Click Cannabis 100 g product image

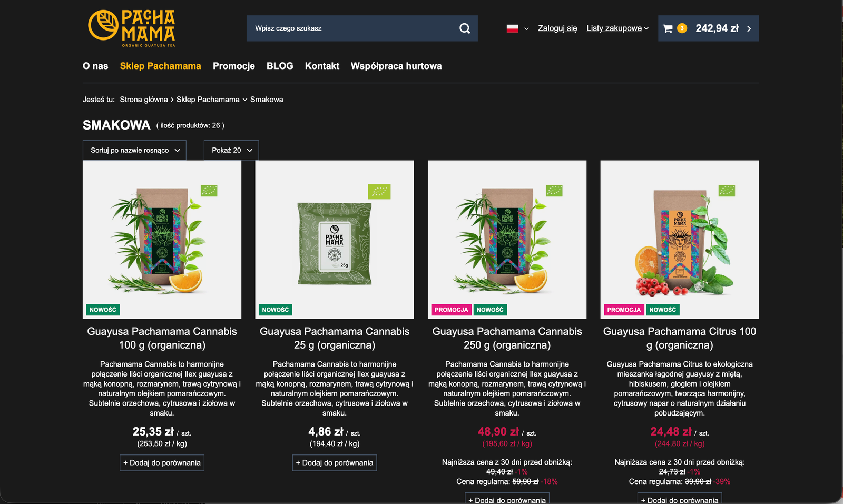[x=162, y=240]
